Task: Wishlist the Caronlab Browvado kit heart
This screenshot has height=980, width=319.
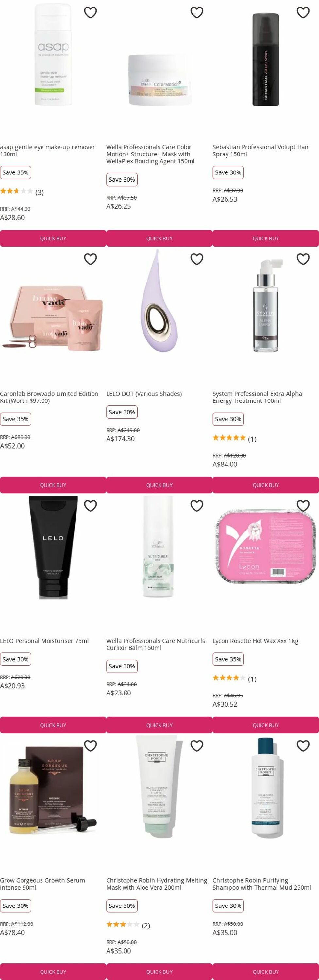Action: (90, 259)
